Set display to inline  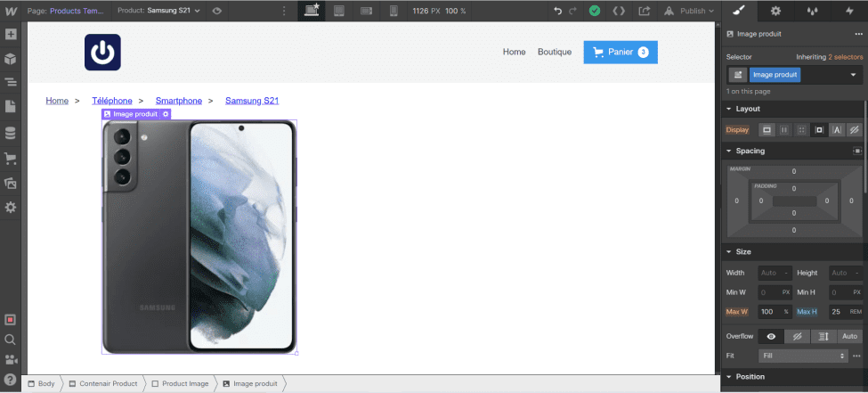pos(837,130)
